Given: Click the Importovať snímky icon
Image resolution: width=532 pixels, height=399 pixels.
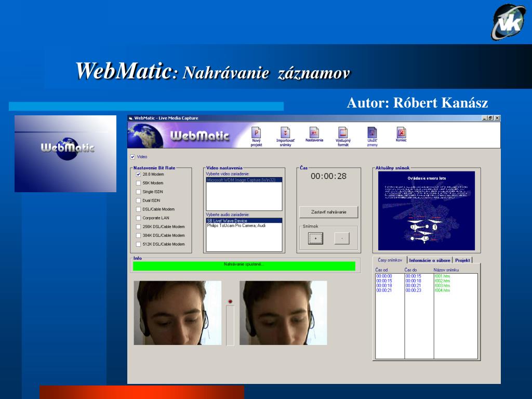Looking at the screenshot, I should point(285,137).
